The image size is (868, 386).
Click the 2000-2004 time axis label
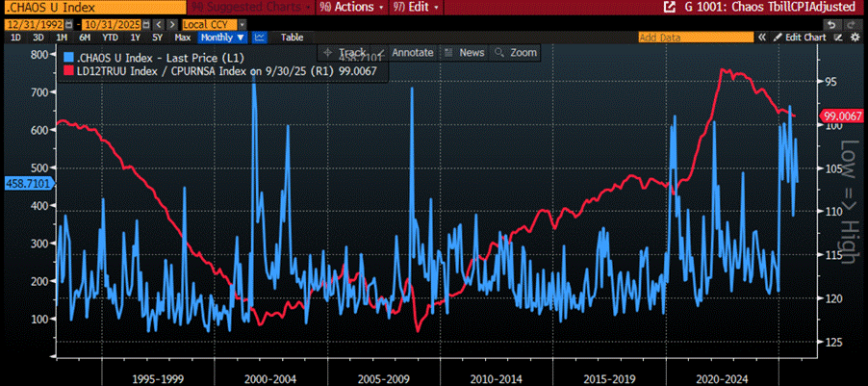pos(270,379)
